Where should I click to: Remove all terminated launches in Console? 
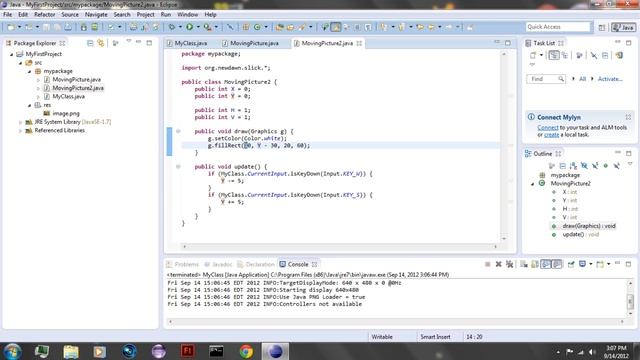(509, 264)
